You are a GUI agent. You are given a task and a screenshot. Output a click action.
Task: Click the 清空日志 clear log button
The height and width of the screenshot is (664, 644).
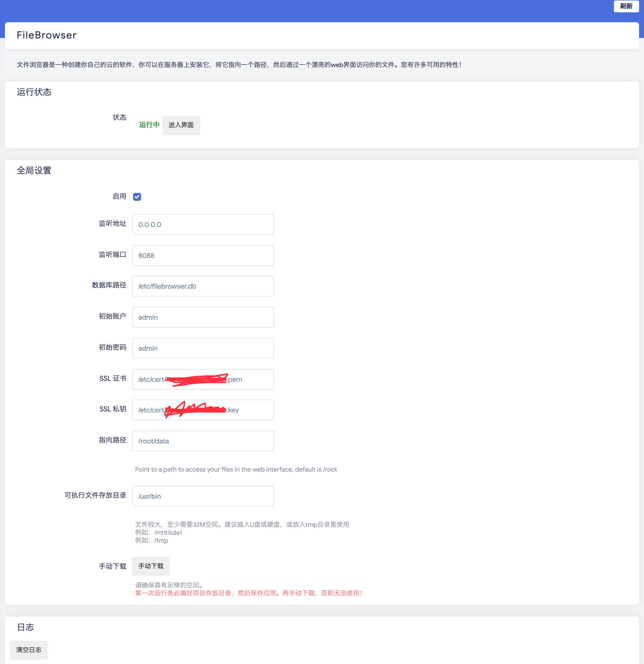coord(29,650)
